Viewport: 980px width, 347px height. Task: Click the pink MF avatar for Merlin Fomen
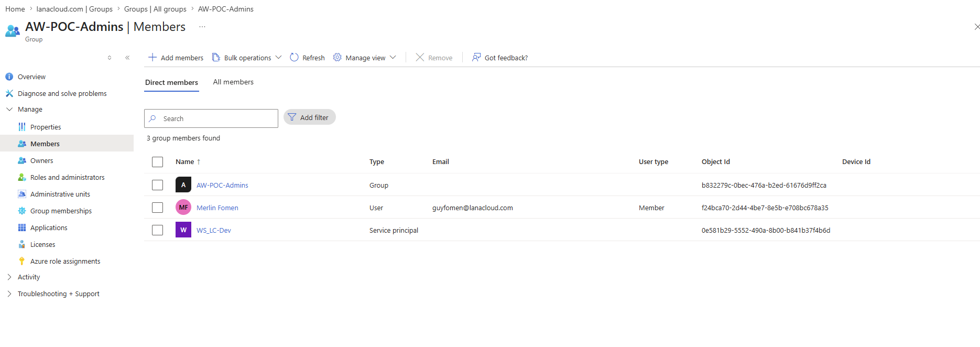point(183,208)
